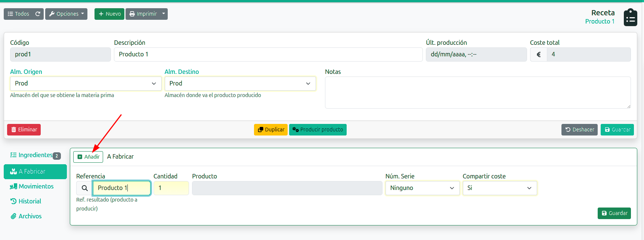Viewport: 644px width, 240px height.
Task: Click the Imprimir print button
Action: [x=143, y=14]
